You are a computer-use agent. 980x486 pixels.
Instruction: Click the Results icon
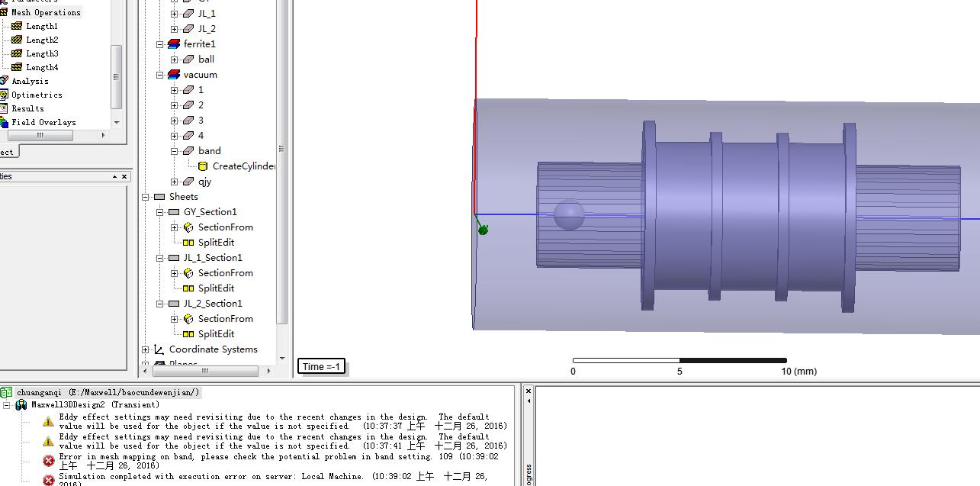(3, 108)
